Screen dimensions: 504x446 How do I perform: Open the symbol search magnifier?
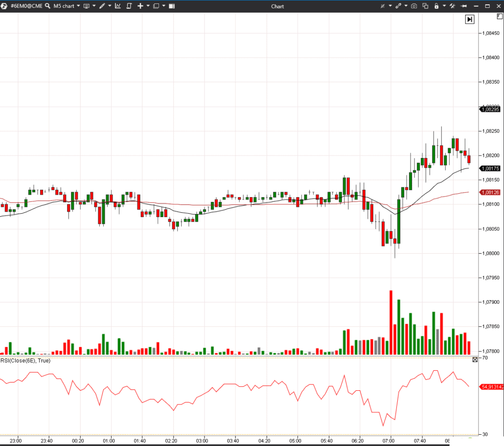[x=46, y=6]
